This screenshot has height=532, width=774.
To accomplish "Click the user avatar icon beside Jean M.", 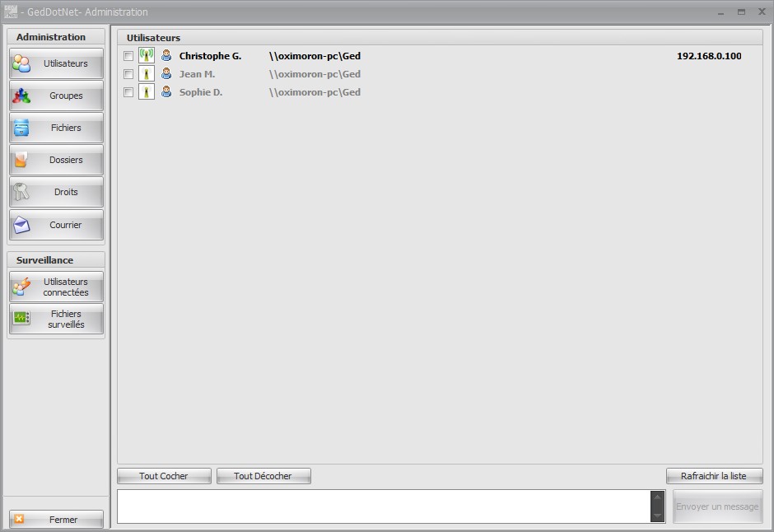I will (x=167, y=73).
